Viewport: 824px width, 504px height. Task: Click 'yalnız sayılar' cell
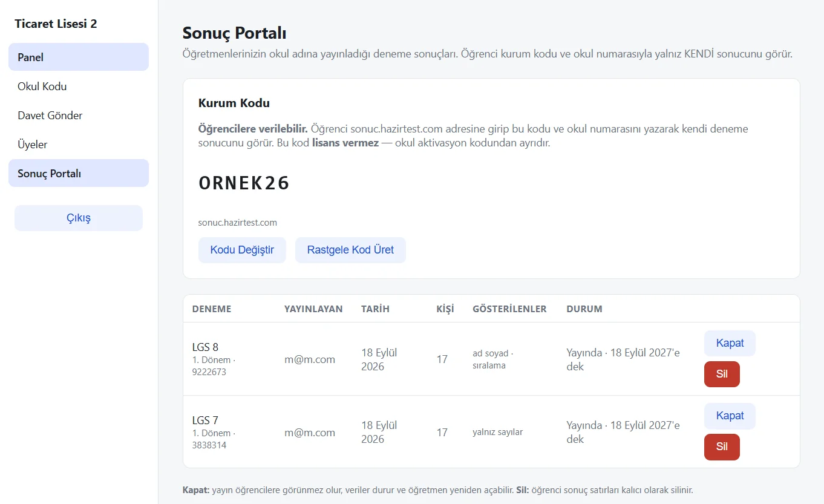tap(498, 432)
